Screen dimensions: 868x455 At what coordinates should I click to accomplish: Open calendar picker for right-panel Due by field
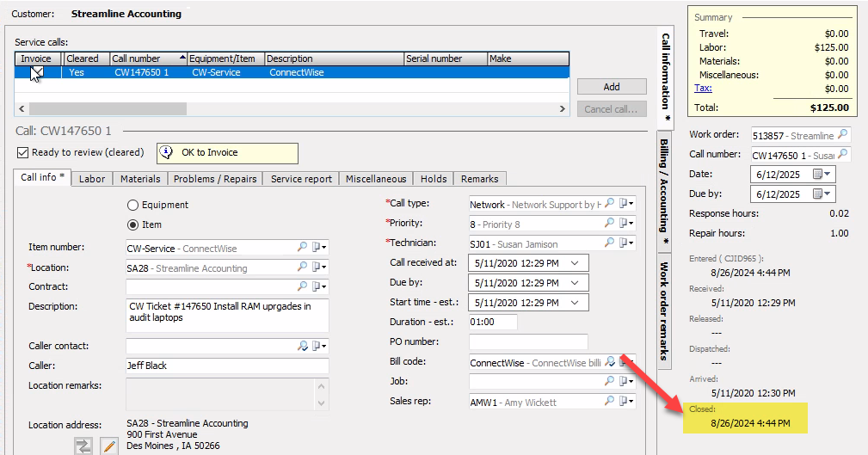(822, 194)
